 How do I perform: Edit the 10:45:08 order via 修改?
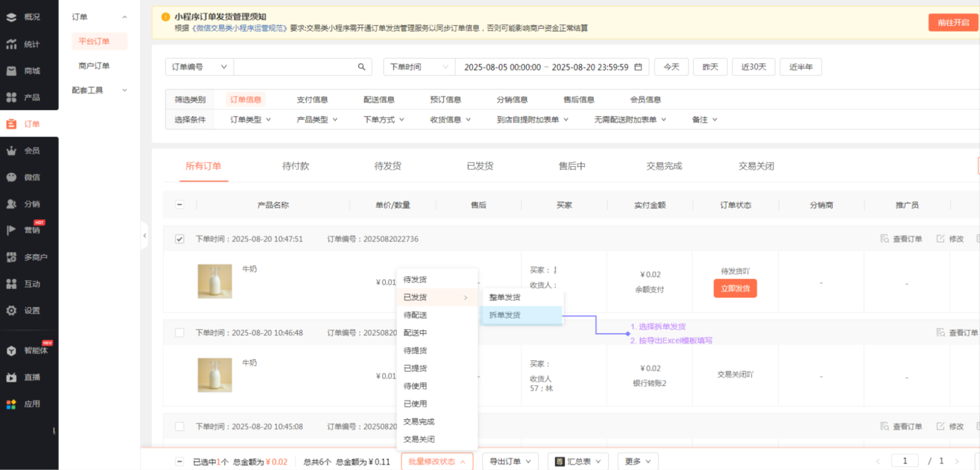pos(950,426)
